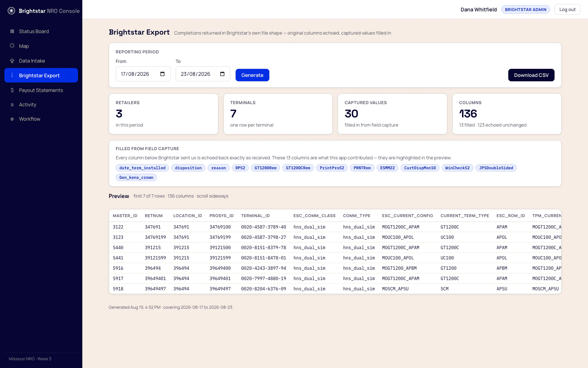Select Brightstar Export nav item

[41, 75]
